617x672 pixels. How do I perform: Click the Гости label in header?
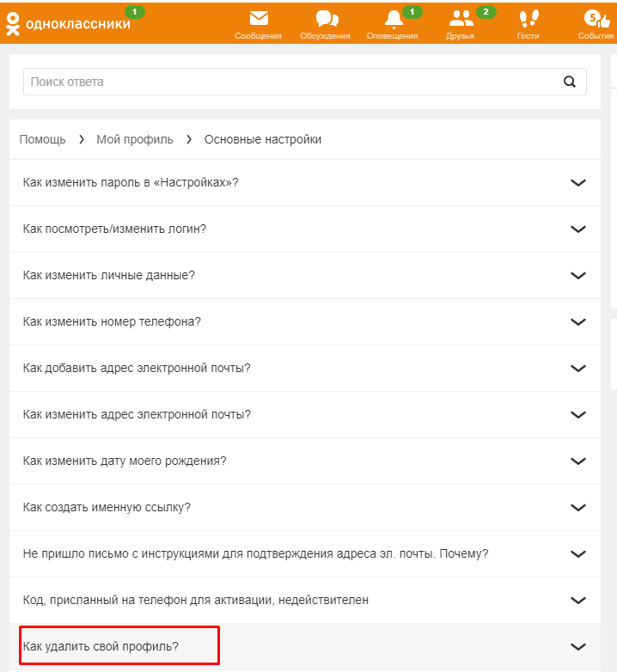click(528, 36)
